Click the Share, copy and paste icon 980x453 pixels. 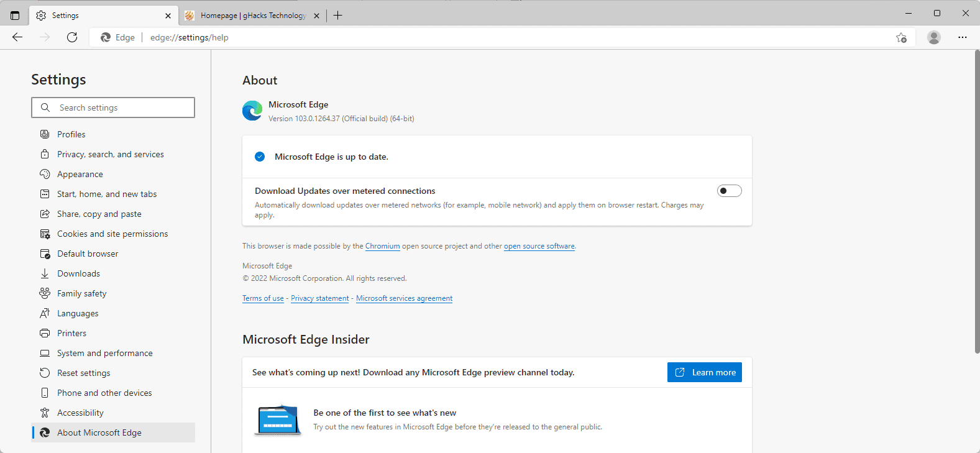[x=45, y=214]
